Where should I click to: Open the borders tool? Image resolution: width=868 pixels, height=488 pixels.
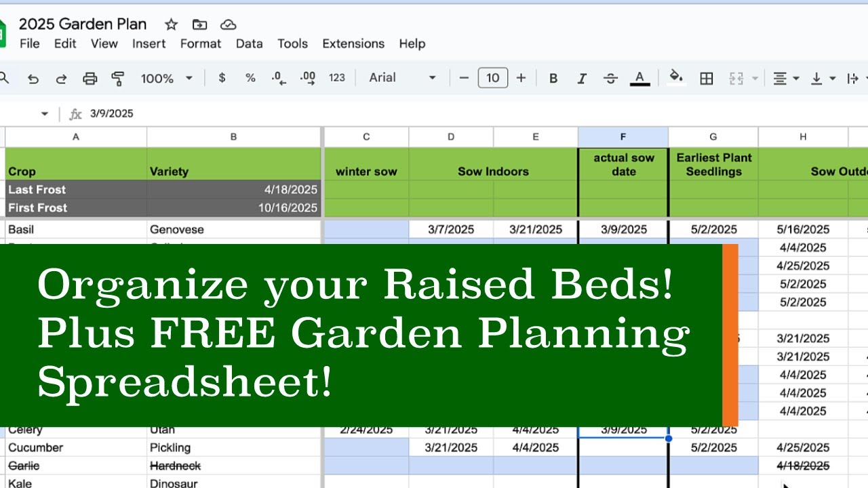click(707, 79)
